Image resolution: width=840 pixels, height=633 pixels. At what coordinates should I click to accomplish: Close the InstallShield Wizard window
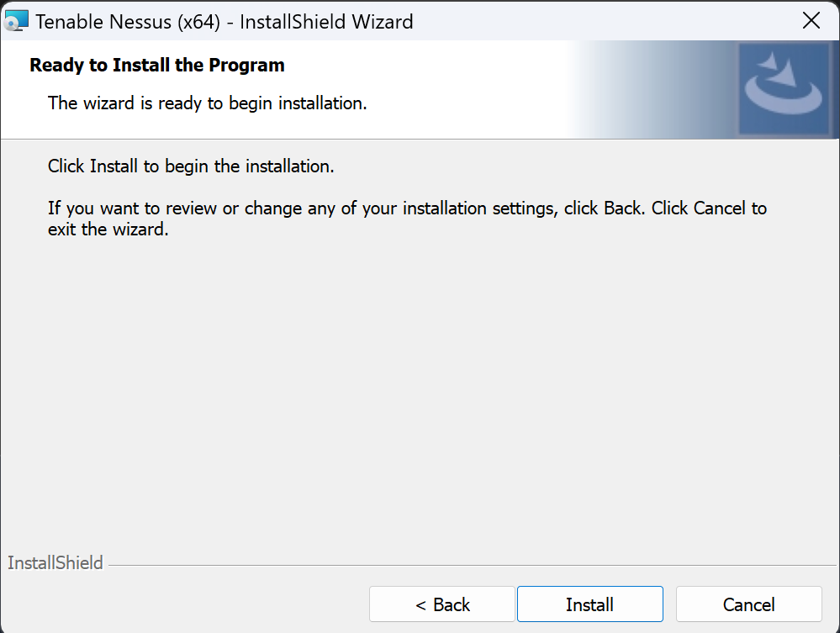coord(811,21)
